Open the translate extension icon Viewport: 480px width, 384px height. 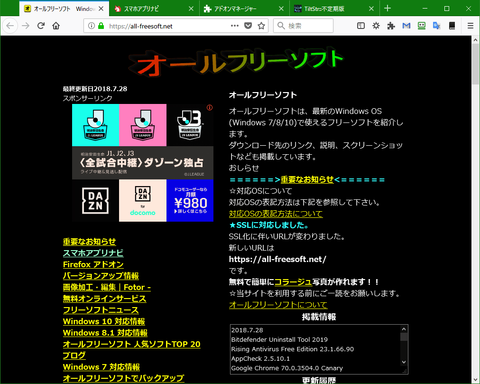point(437,26)
